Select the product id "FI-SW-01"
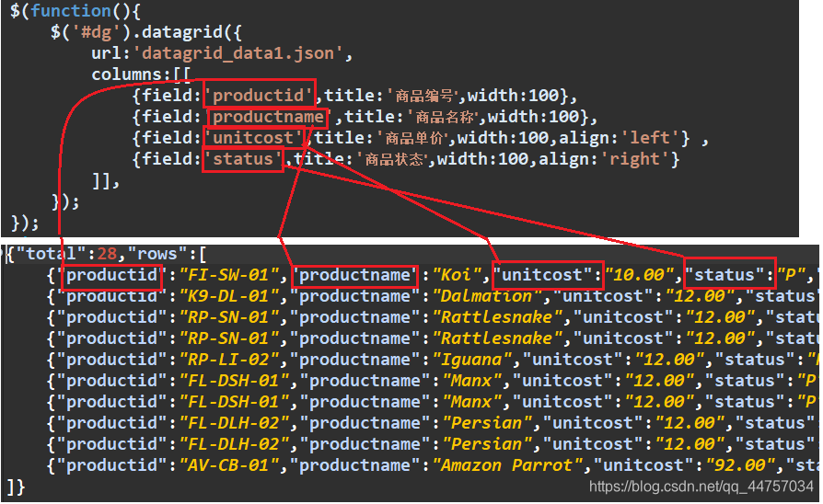The image size is (823, 504). [x=229, y=275]
